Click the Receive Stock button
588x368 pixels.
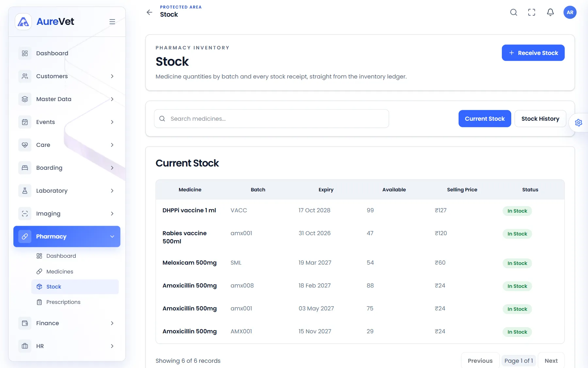click(533, 53)
